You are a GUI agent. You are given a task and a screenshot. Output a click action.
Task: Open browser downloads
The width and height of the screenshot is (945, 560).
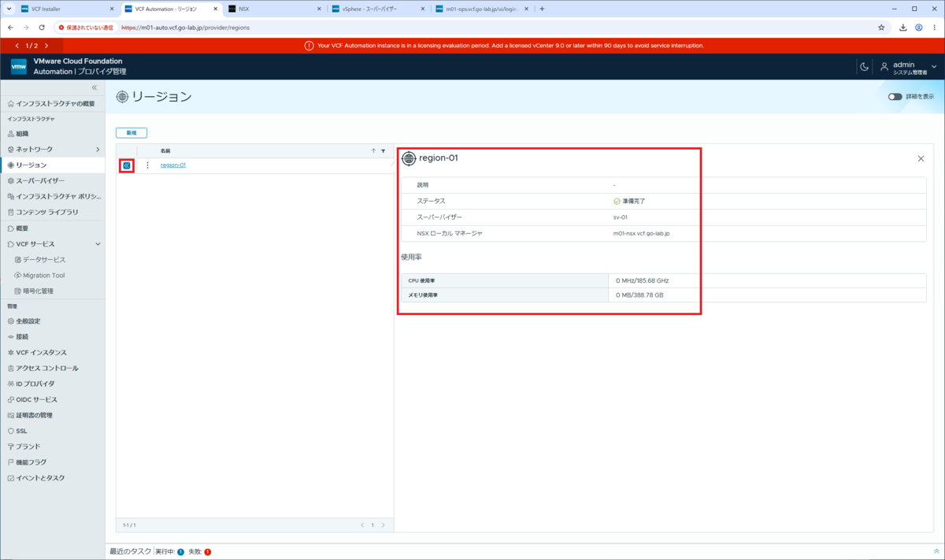click(902, 27)
